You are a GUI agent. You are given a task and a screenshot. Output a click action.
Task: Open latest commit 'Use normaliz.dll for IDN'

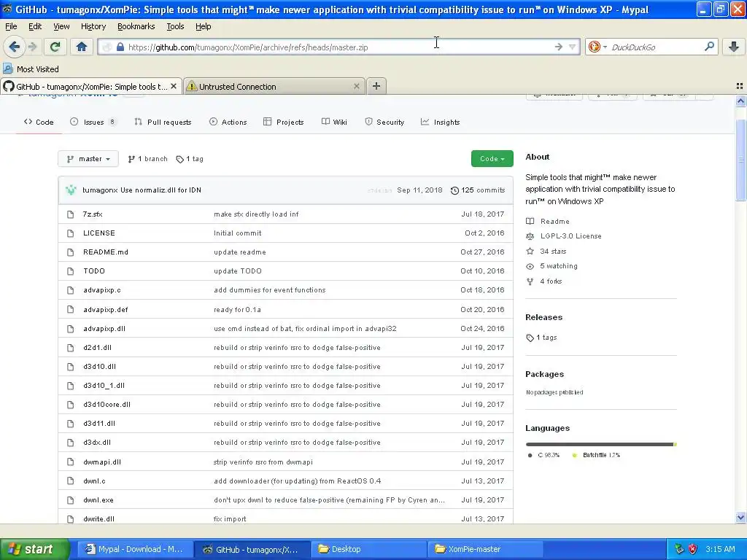point(160,190)
